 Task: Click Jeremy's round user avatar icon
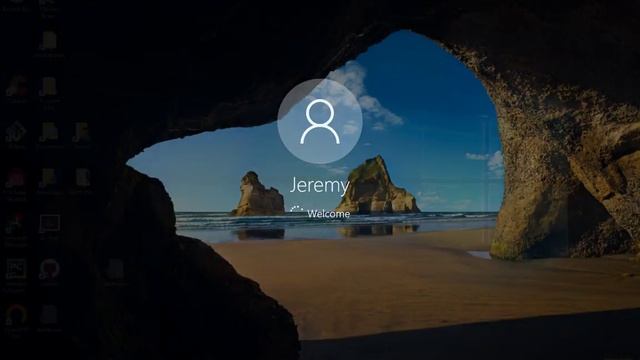click(x=320, y=121)
